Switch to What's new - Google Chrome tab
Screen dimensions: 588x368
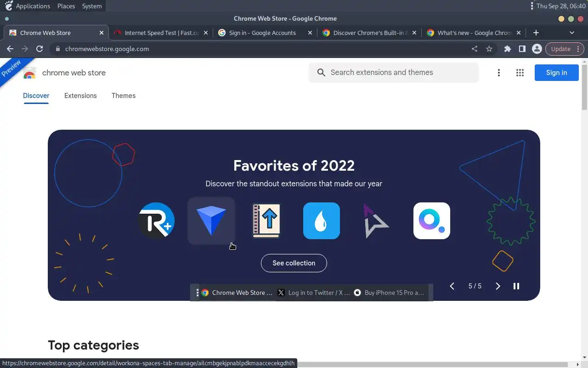click(x=474, y=33)
